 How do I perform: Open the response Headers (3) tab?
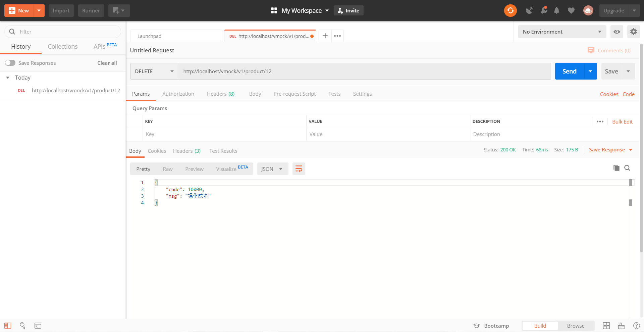(x=186, y=151)
